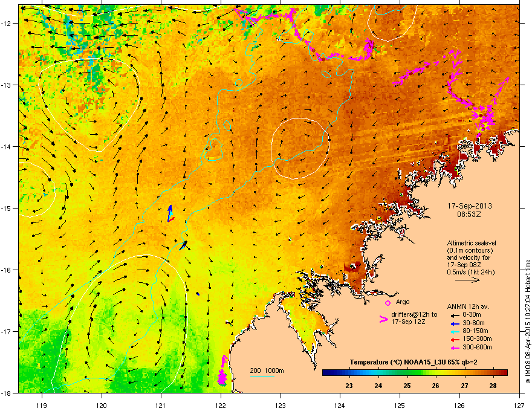Click the Argo legend label
The width and height of the screenshot is (532, 411).
coord(403,302)
